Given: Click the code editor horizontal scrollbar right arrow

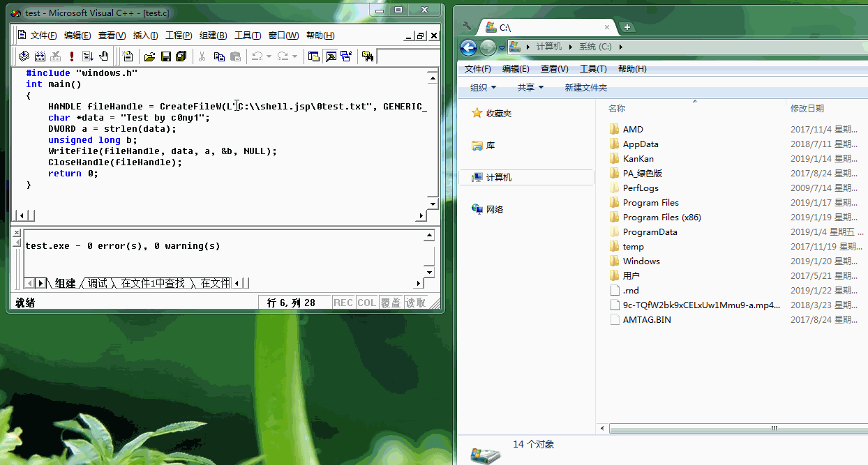Looking at the screenshot, I should coord(421,216).
